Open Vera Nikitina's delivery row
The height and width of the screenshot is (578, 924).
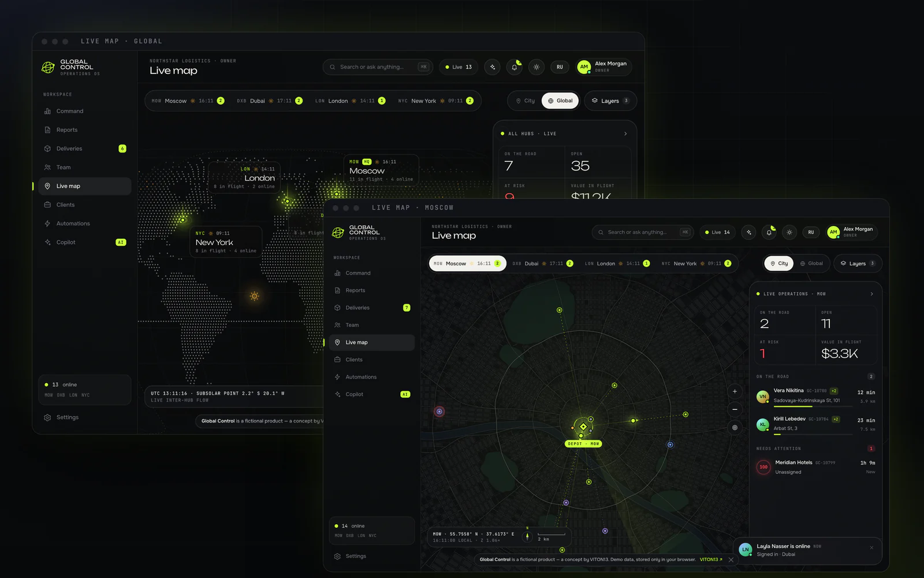click(815, 396)
